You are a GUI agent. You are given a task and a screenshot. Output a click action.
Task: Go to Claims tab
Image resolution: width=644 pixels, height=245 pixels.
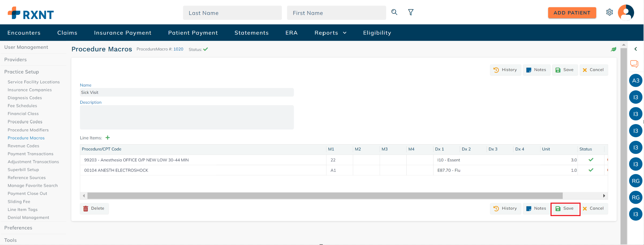click(67, 33)
